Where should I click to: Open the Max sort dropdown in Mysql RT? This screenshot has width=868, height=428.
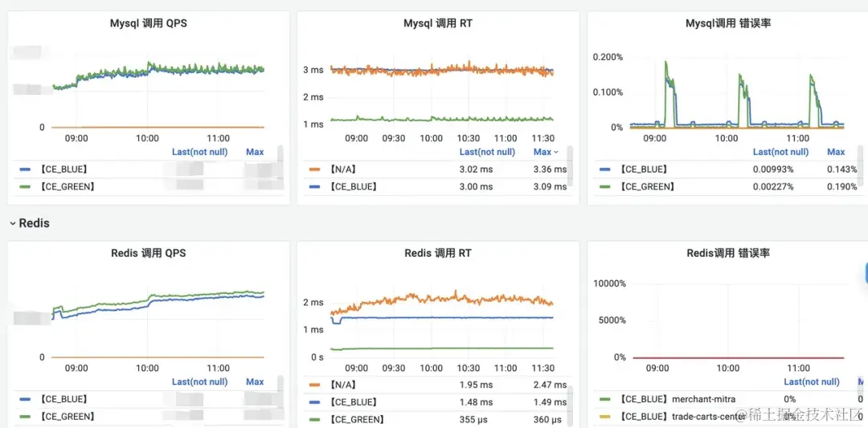[546, 152]
